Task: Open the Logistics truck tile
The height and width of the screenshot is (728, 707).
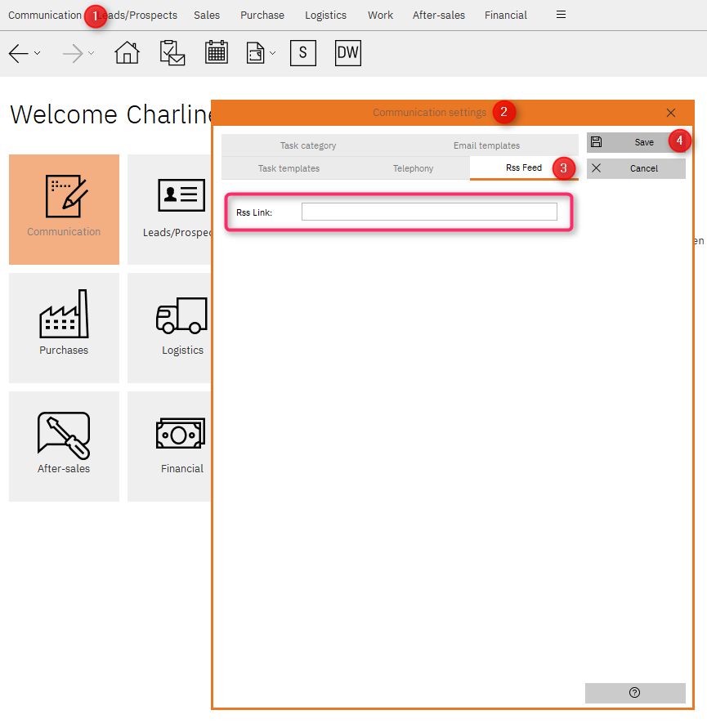Action: (169, 328)
